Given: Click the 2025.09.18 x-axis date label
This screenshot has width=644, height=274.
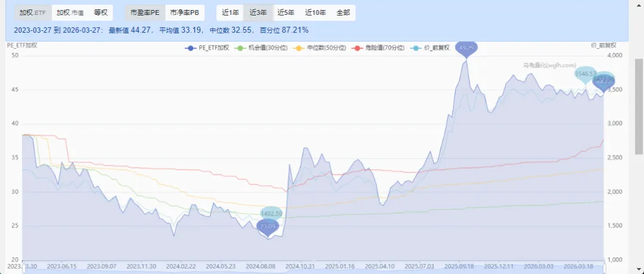Looking at the screenshot, I should pyautogui.click(x=460, y=266).
